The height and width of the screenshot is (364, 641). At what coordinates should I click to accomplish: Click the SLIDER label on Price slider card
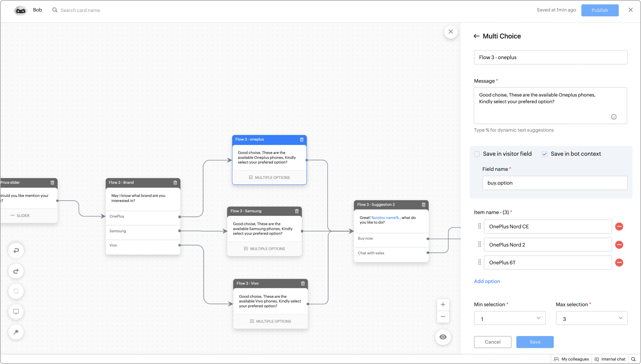[20, 216]
